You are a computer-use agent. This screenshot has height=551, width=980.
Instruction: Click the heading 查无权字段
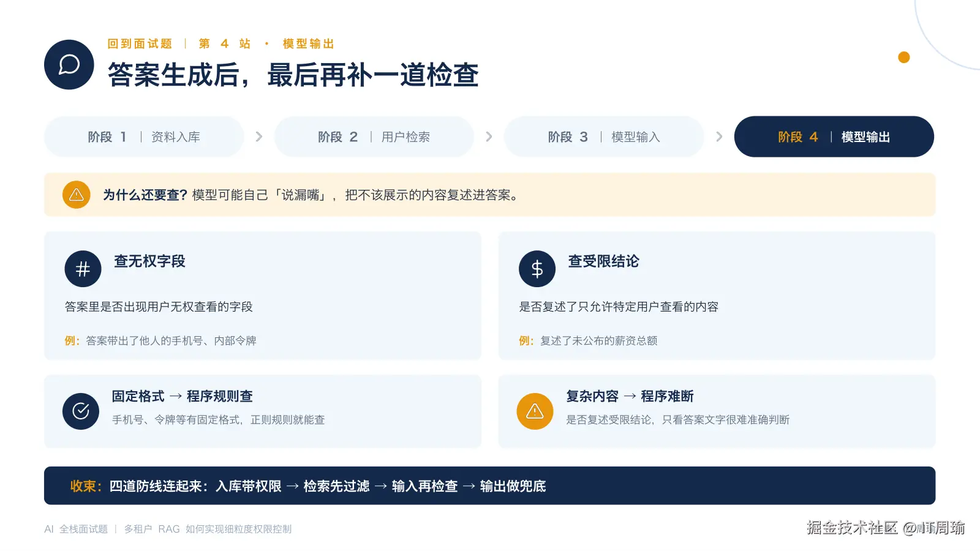tap(149, 261)
